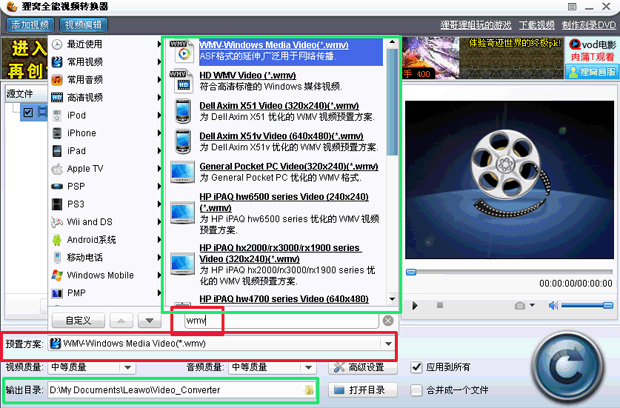Click the recently used clock icon
This screenshot has height=408, width=620.
point(57,44)
